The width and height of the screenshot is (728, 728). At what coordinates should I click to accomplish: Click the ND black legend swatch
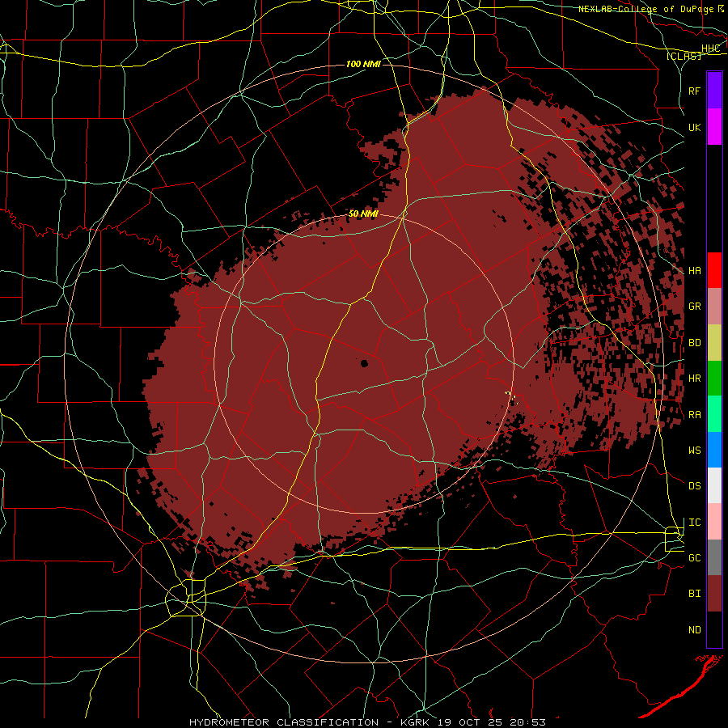tap(714, 629)
